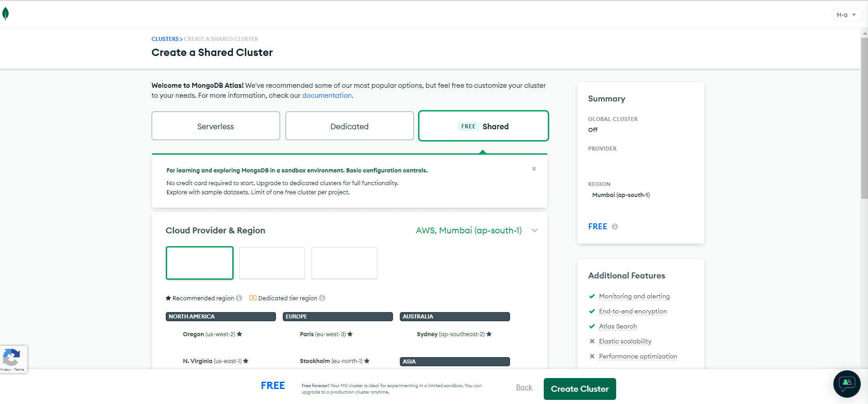Select the FREE Shared cluster type
This screenshot has height=404, width=868.
click(x=484, y=126)
